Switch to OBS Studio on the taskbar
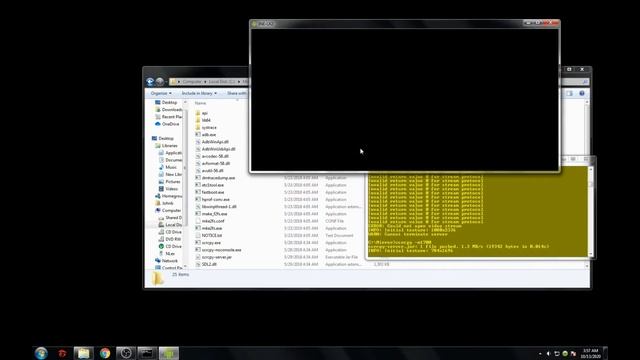This screenshot has height=360, width=640. (x=126, y=353)
